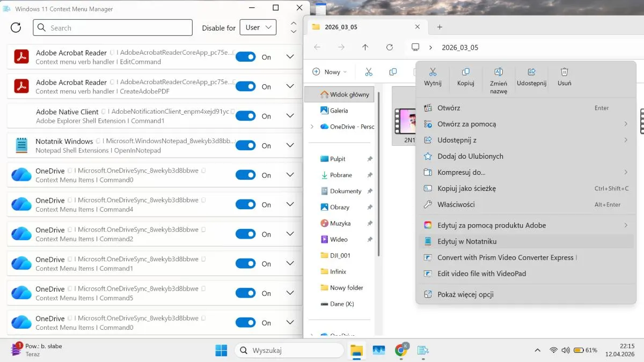Toggle off Notatnik Windows context menu entry
The image size is (644, 362).
tap(246, 145)
